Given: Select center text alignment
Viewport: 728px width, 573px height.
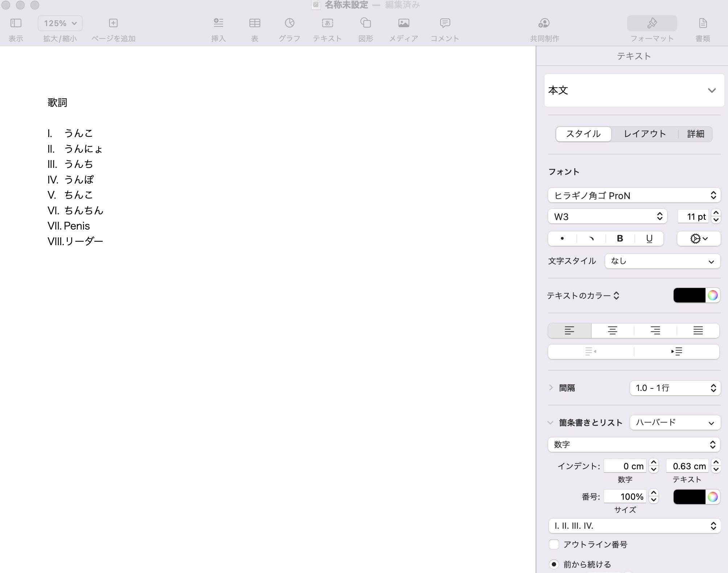Looking at the screenshot, I should point(612,330).
